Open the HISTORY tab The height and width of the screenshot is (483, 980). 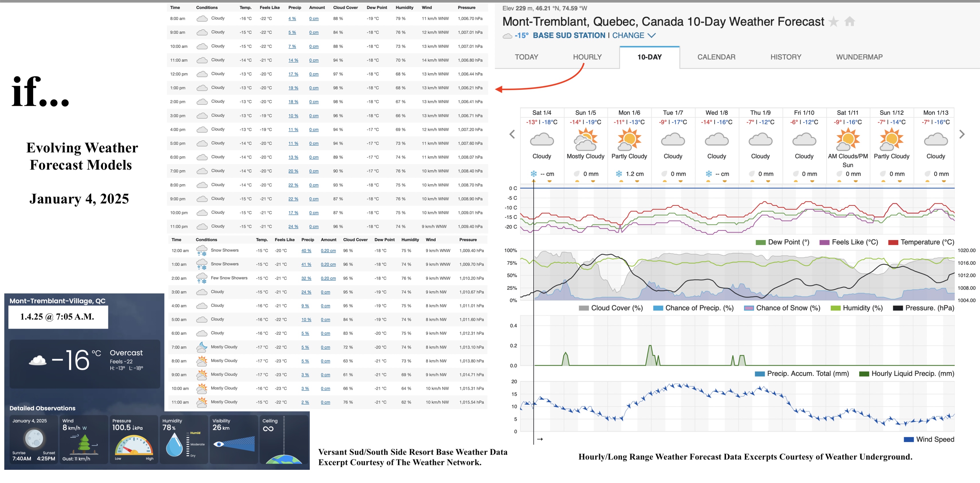click(x=786, y=57)
